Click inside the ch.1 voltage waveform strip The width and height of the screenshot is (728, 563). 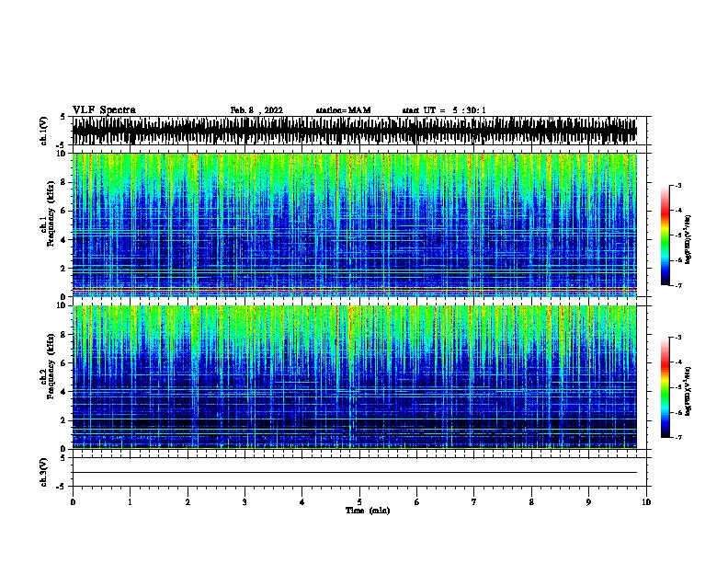[x=355, y=131]
